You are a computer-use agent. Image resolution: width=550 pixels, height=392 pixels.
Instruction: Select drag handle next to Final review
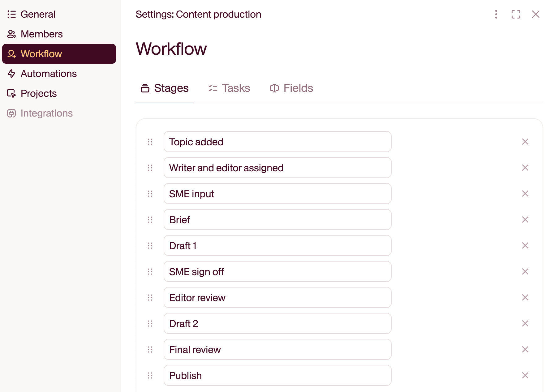[150, 349]
